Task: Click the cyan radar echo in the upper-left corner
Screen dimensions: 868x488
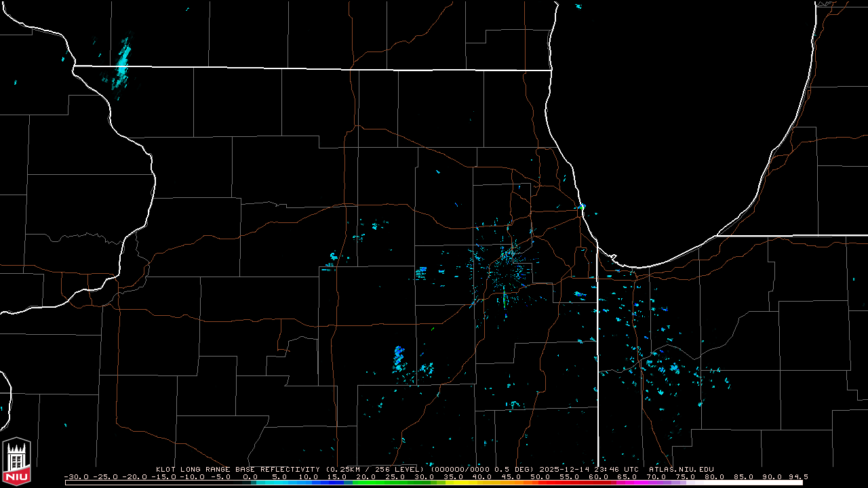Action: [123, 62]
